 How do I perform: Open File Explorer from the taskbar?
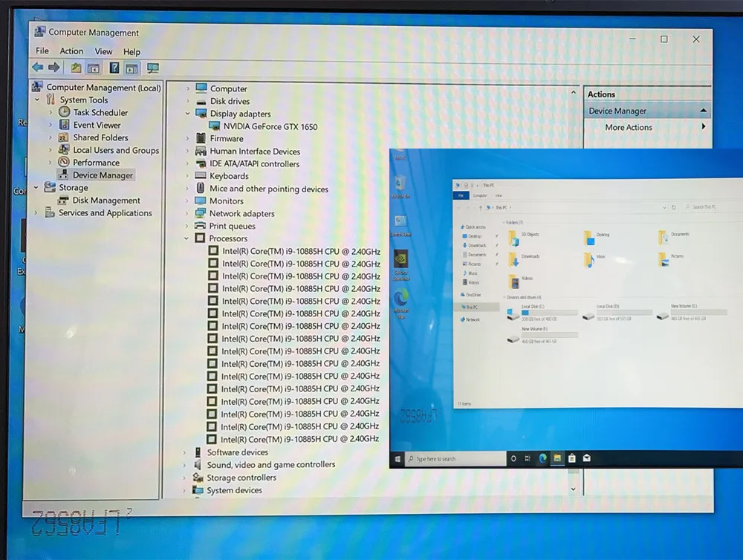557,458
